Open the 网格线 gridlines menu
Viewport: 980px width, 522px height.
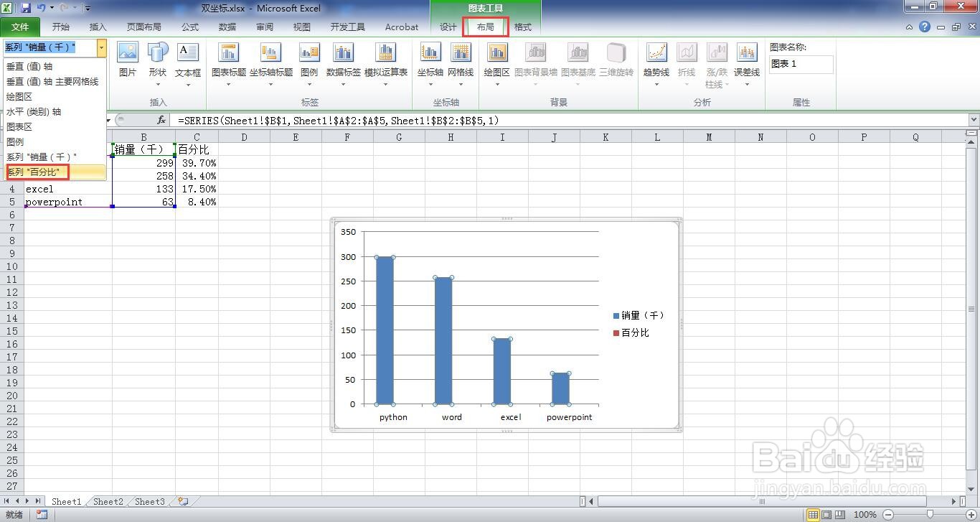tap(461, 64)
